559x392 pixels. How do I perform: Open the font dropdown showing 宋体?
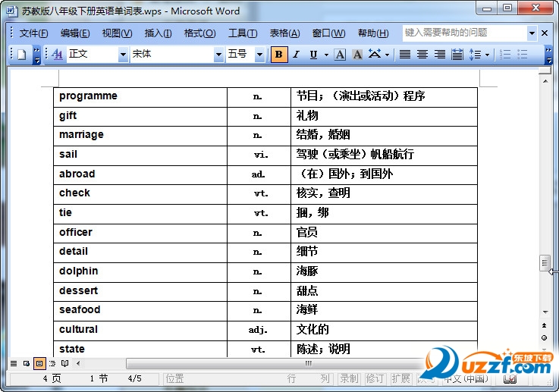coord(218,55)
